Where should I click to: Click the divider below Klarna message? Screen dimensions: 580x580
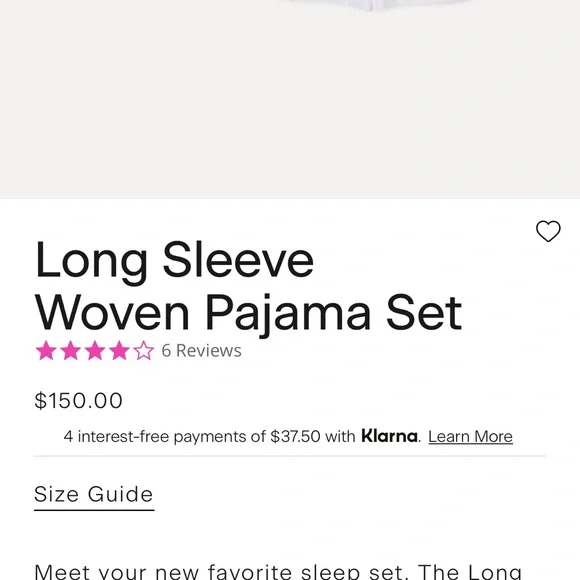[290, 456]
